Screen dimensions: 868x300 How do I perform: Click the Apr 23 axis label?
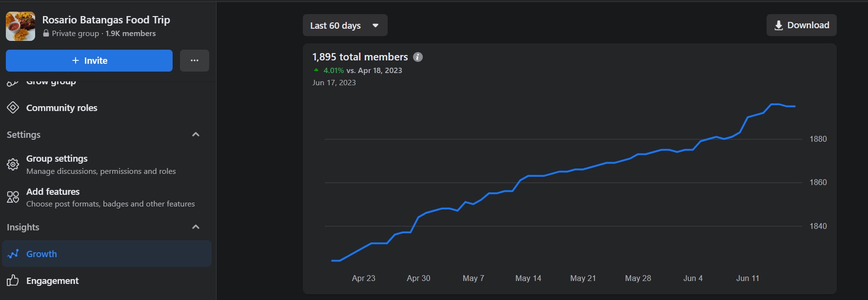364,278
